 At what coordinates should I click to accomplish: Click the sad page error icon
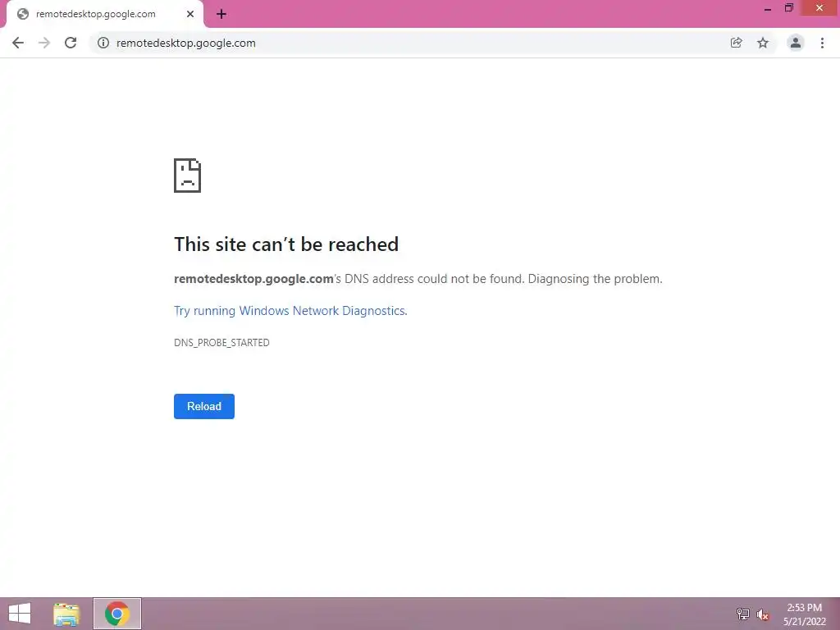click(188, 176)
